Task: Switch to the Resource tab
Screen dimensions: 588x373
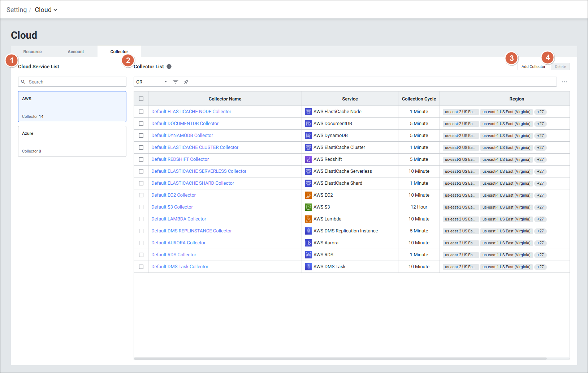Action: click(33, 52)
